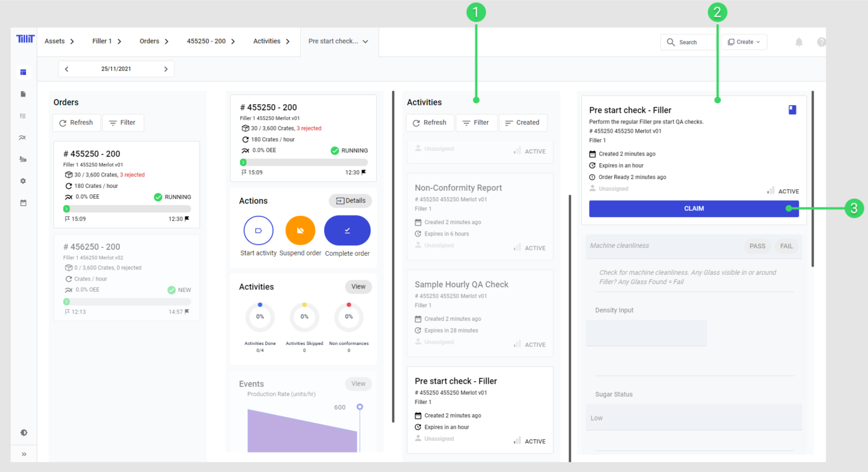Select FAIL for Machine cleanliness
868x472 pixels.
(x=786, y=246)
